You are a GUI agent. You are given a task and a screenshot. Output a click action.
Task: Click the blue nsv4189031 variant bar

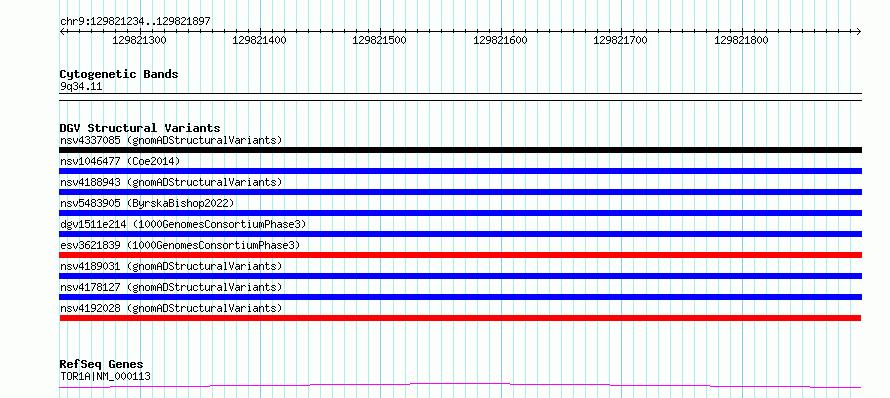460,276
